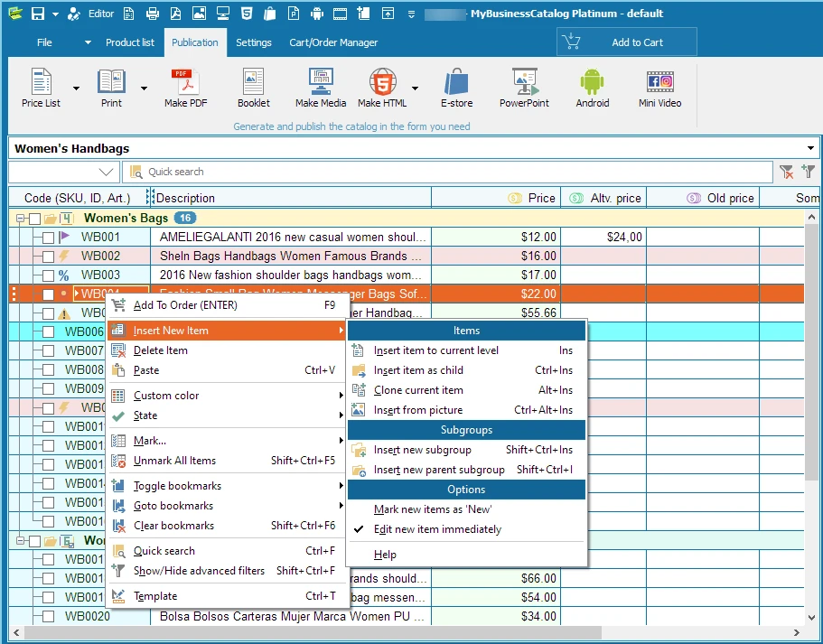
Task: Open the Print dropdown arrow
Action: point(144,89)
